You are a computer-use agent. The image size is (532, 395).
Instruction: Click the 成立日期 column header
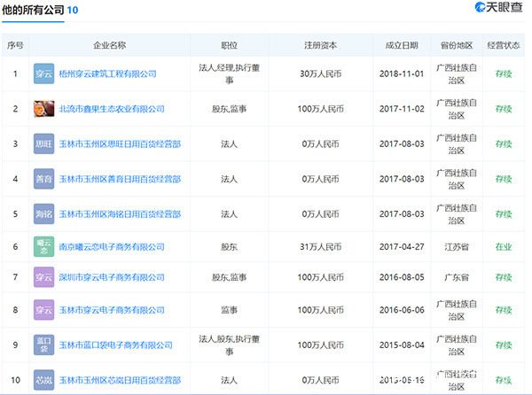tap(402, 45)
